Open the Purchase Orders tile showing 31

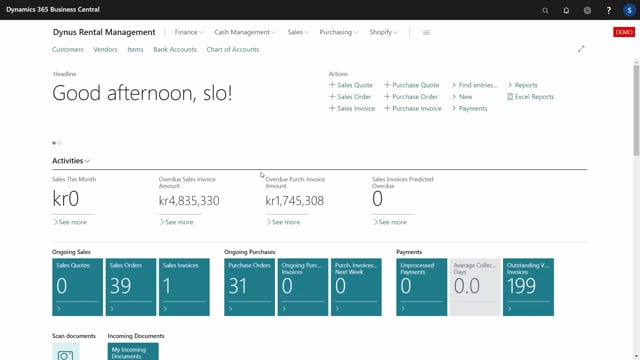[x=249, y=287]
